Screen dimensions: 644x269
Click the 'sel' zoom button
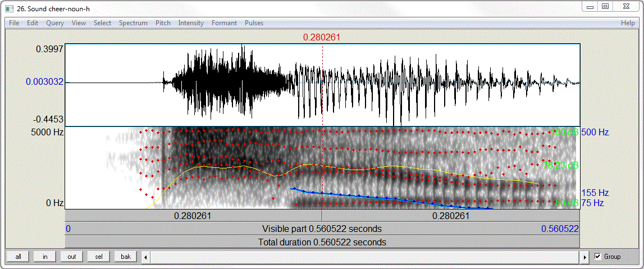tap(99, 257)
